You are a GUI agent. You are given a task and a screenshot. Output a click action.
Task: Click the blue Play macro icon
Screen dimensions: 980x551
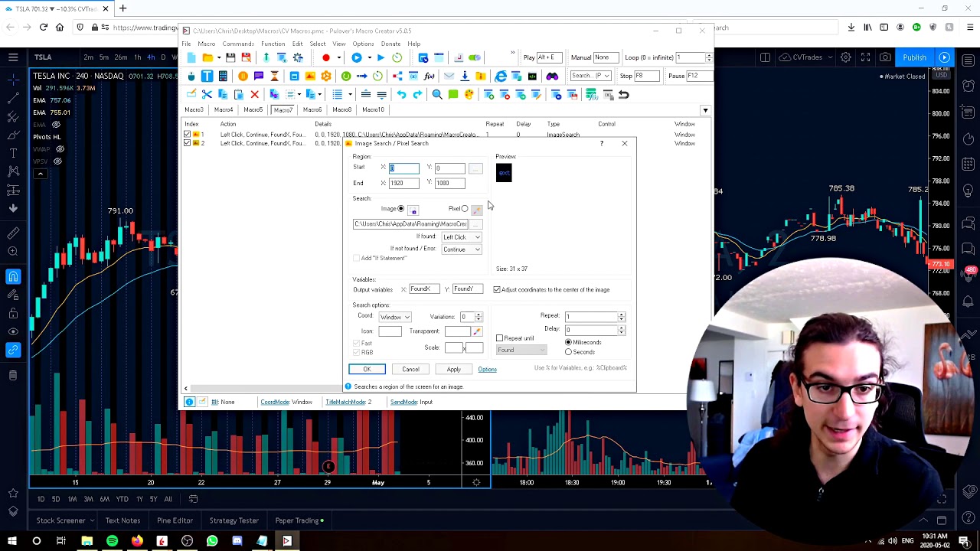pyautogui.click(x=357, y=57)
